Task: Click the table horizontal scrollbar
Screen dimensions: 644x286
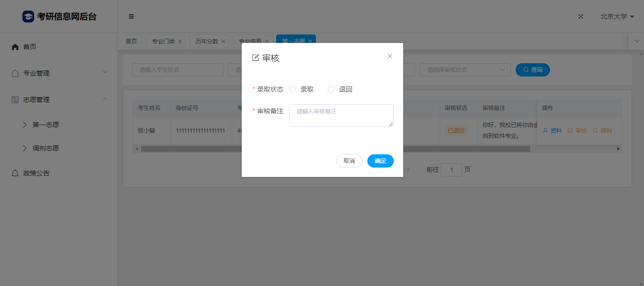Action: 335,149
